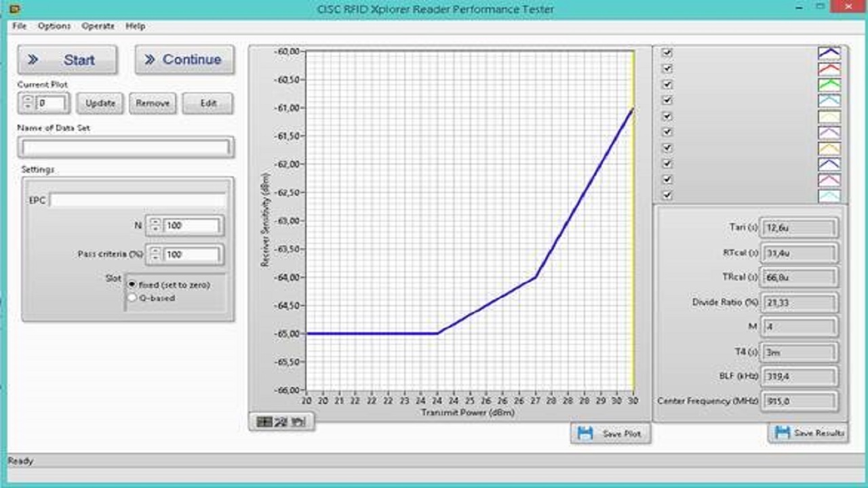Click the N value stepper arrows

click(155, 226)
